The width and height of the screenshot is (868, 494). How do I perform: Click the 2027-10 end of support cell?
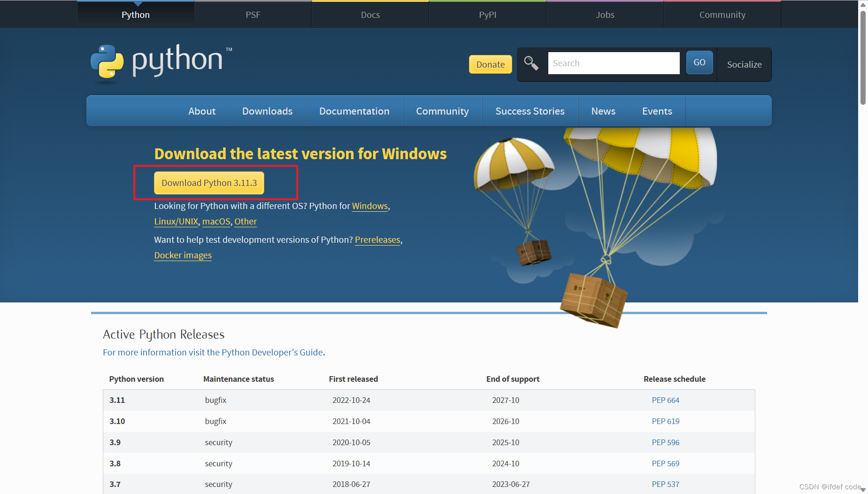point(506,400)
